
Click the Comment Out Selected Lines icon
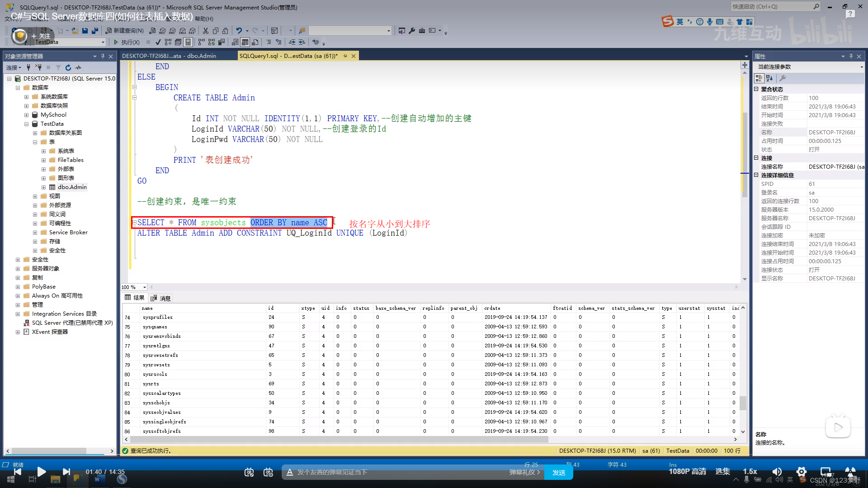pyautogui.click(x=269, y=42)
